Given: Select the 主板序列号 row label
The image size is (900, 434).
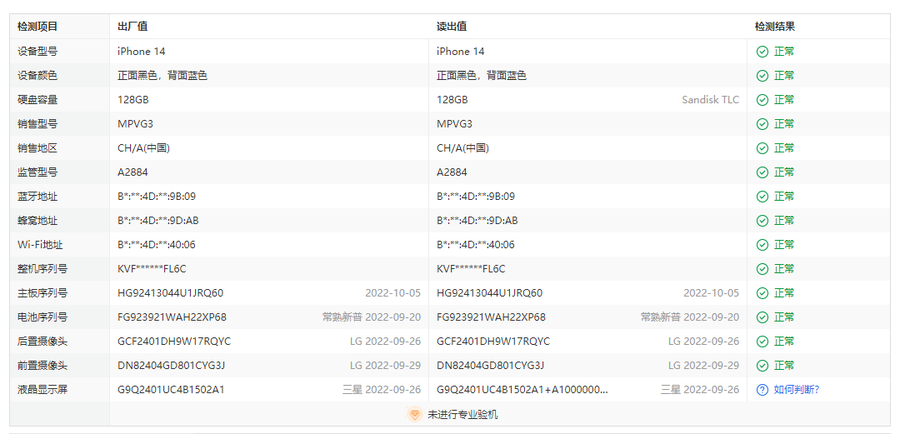Looking at the screenshot, I should pyautogui.click(x=42, y=293).
